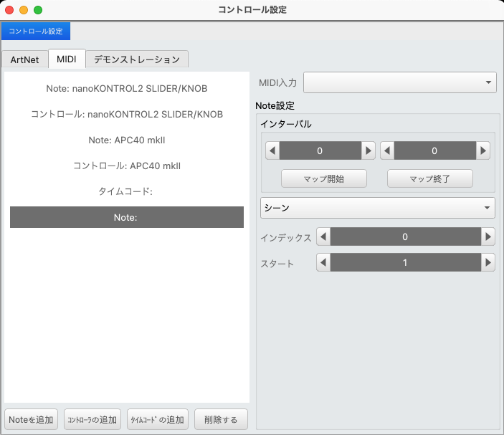This screenshot has width=504, height=435.
Task: Click the マップ終了 button
Action: coord(430,178)
